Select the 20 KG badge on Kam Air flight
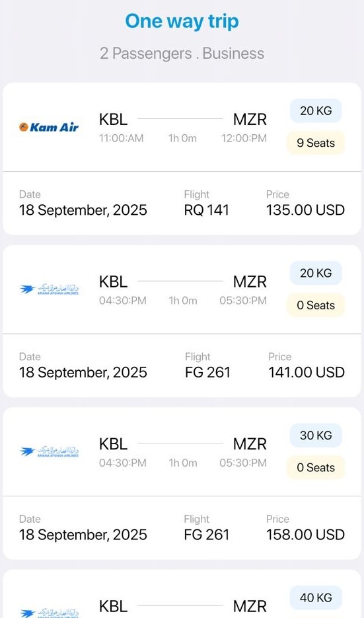This screenshot has width=364, height=618. click(x=316, y=111)
